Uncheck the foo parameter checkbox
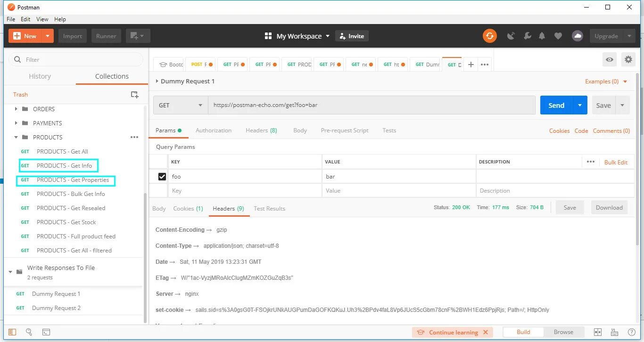The height and width of the screenshot is (342, 644). (x=162, y=176)
